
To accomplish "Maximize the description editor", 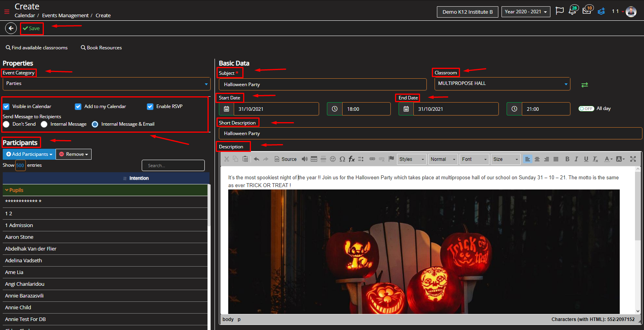I will [633, 159].
